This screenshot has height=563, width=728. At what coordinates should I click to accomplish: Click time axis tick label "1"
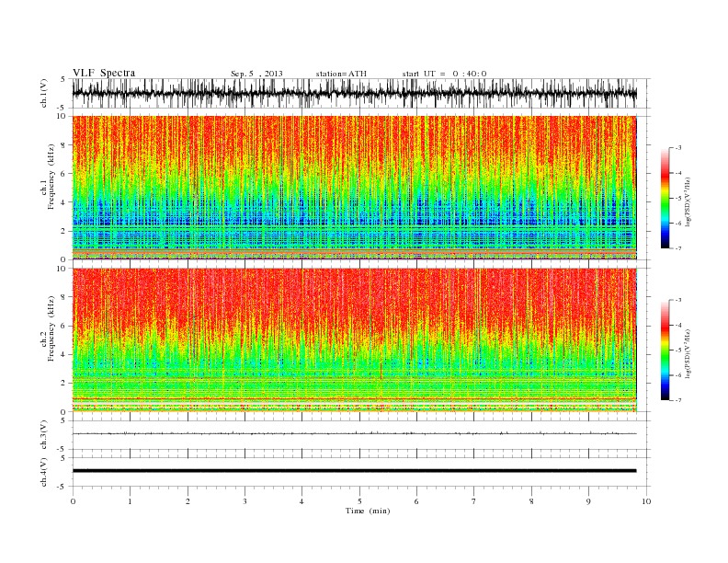[130, 501]
